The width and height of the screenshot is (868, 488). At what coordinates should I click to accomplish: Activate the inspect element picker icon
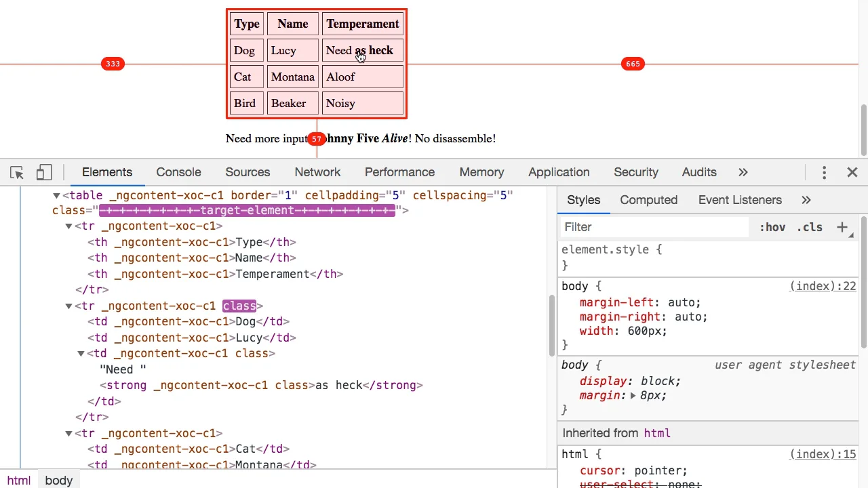[x=17, y=172]
